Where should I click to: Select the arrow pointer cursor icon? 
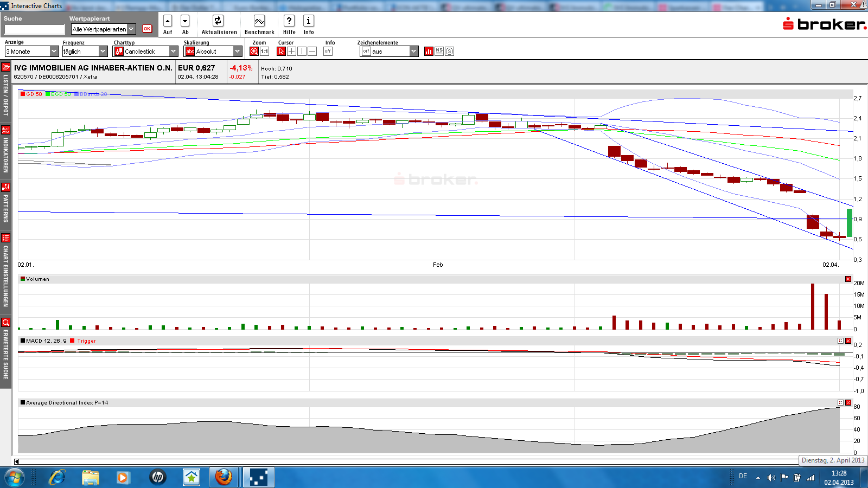[281, 52]
